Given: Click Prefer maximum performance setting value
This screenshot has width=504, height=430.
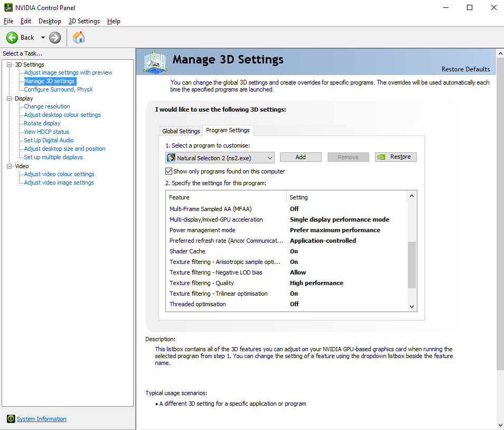Looking at the screenshot, I should (335, 230).
